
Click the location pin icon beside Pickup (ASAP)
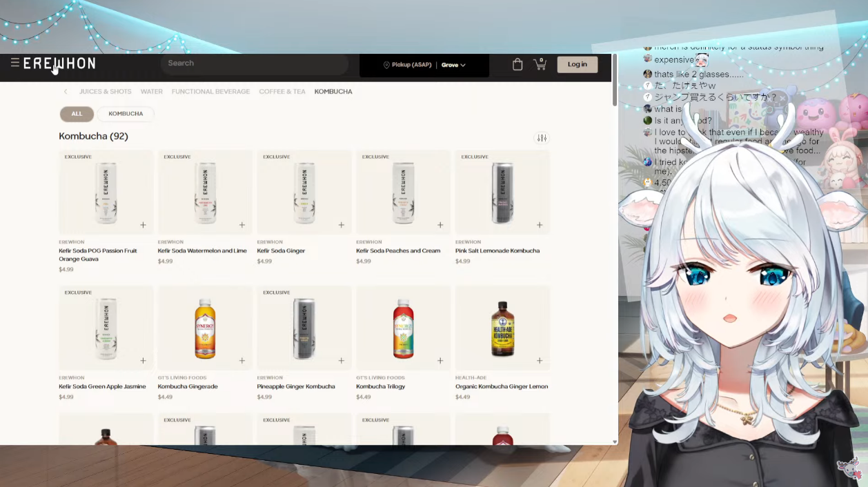click(x=386, y=65)
